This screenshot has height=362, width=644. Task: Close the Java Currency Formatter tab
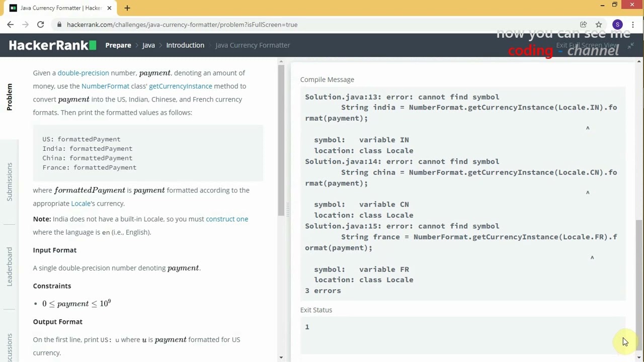point(109,8)
